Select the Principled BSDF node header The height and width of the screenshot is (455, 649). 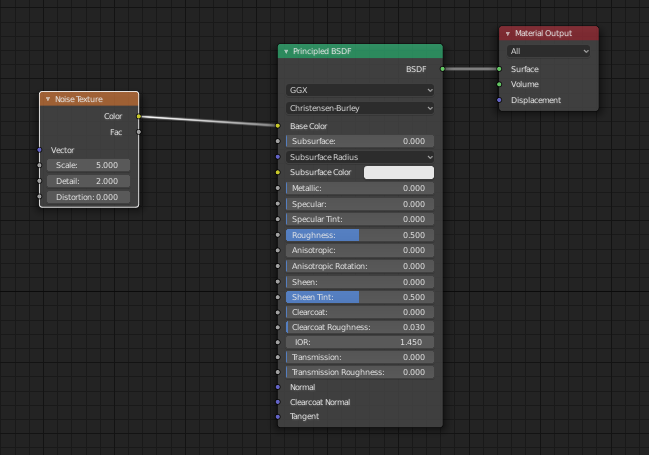pyautogui.click(x=360, y=51)
